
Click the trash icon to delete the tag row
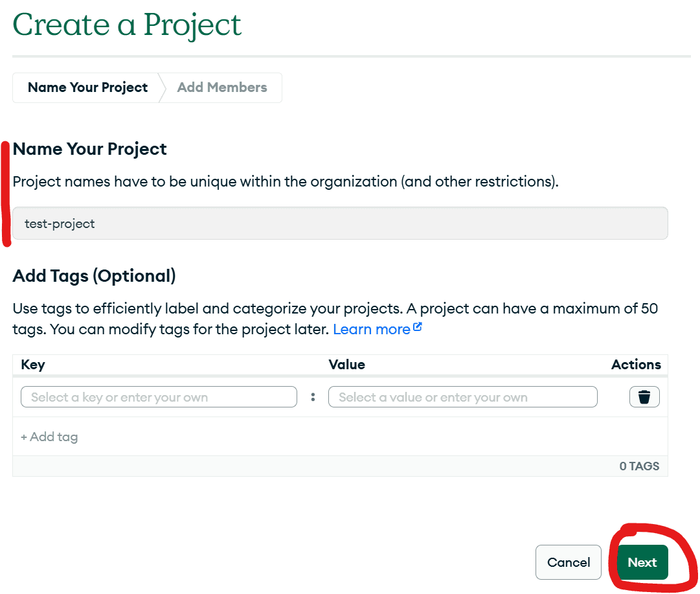(x=644, y=396)
